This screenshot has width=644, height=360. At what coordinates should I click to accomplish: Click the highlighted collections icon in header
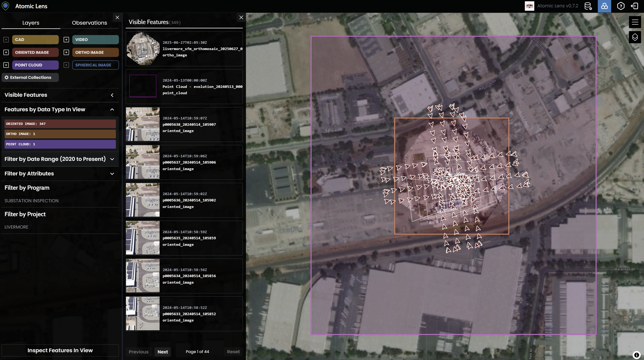point(604,6)
